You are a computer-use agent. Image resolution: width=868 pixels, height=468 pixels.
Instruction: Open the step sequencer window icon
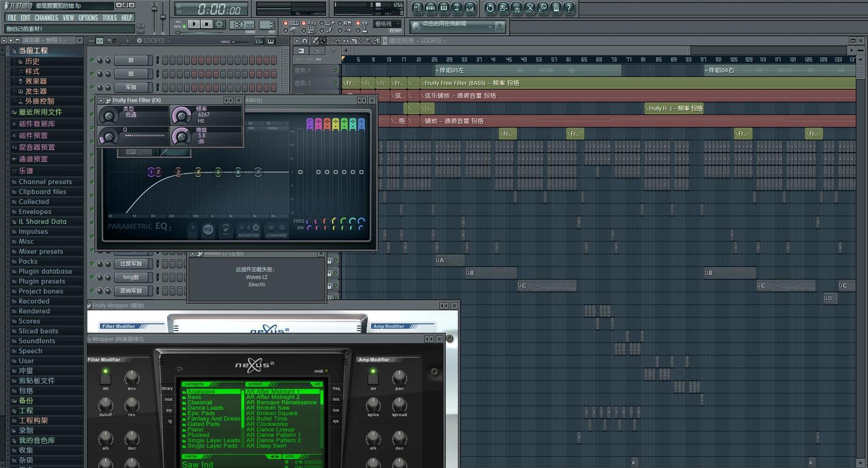tap(430, 8)
